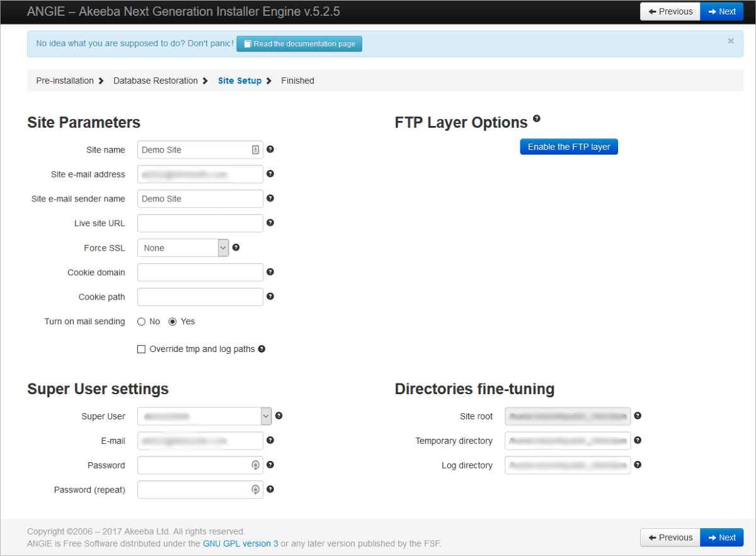
Task: Click help icon beside Cookie domain field
Action: [270, 272]
